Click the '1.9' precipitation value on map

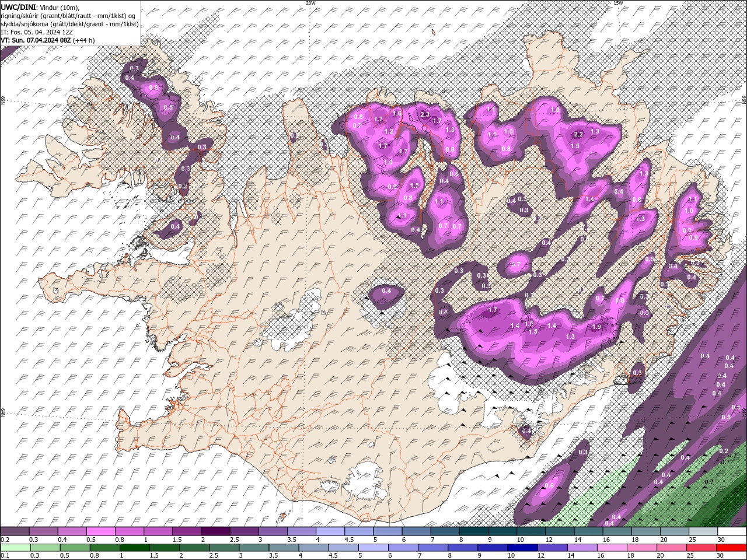click(x=596, y=327)
